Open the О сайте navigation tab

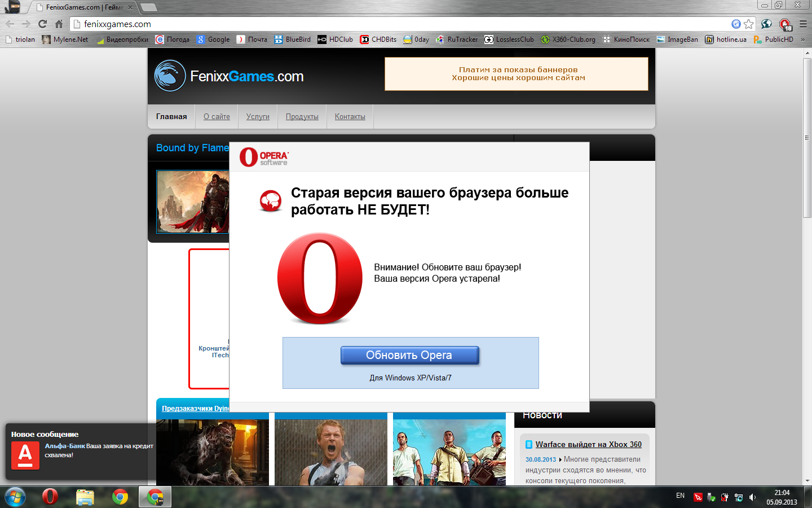[x=217, y=117]
